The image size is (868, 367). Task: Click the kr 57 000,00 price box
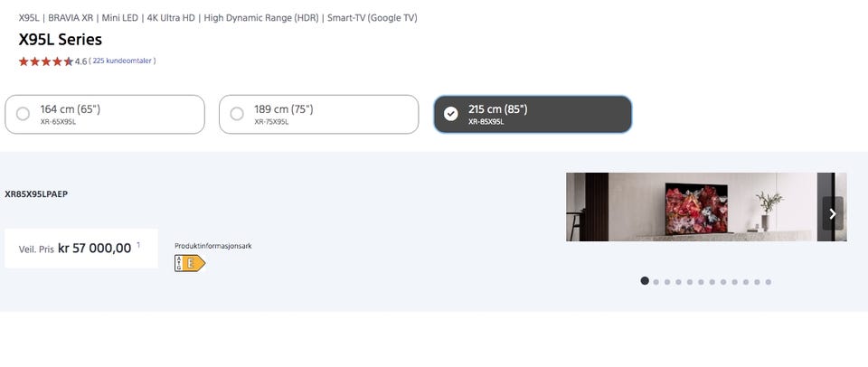[81, 249]
